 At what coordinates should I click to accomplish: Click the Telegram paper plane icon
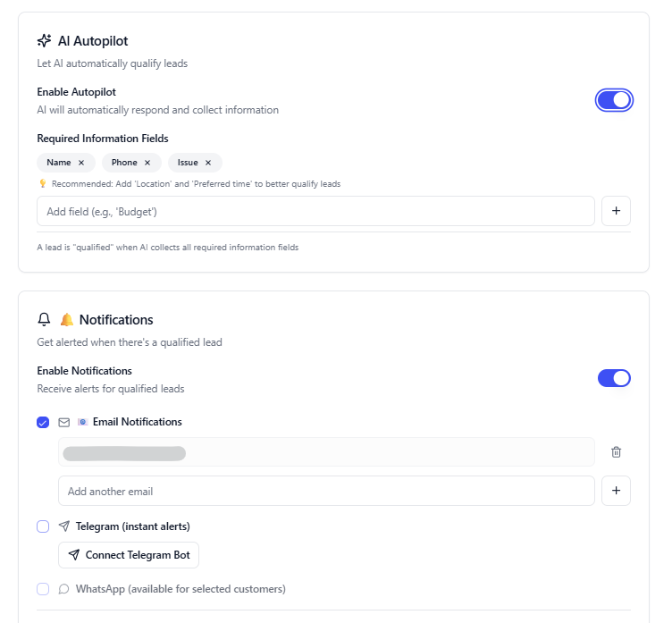pos(64,526)
